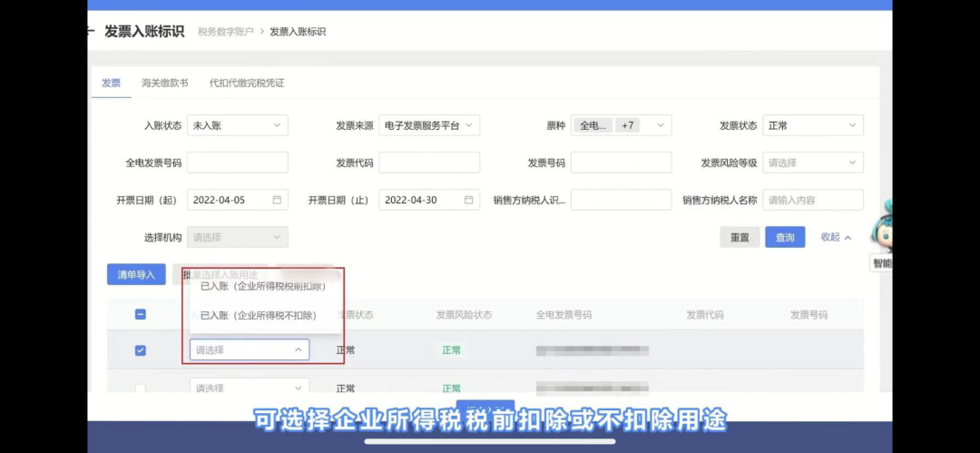The width and height of the screenshot is (980, 453).
Task: Choose 已入账（企业所得税不扣除） option
Action: tap(258, 316)
